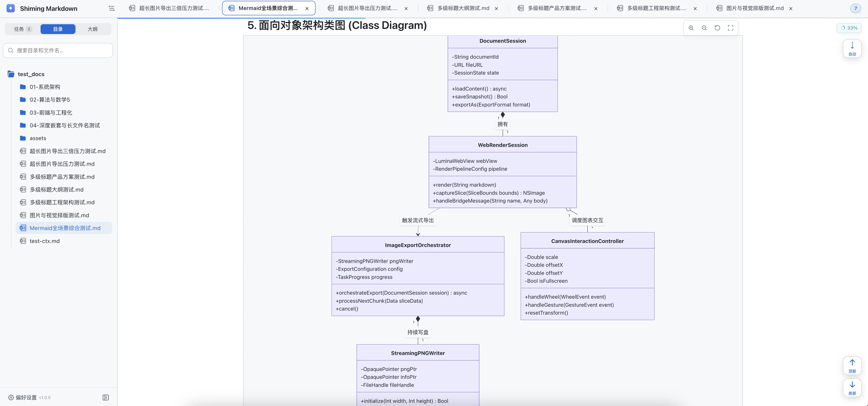Zoom in on the Mermaid diagram
Image resolution: width=868 pixels, height=406 pixels.
(x=691, y=28)
